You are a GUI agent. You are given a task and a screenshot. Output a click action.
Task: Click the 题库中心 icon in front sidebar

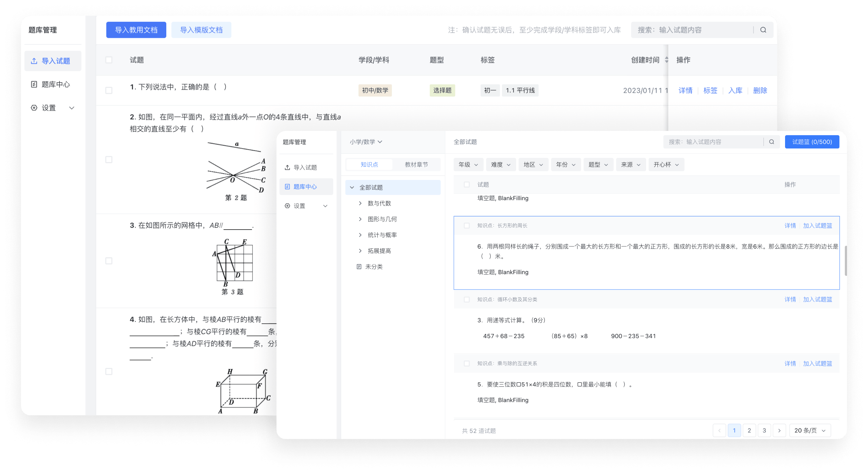click(287, 187)
